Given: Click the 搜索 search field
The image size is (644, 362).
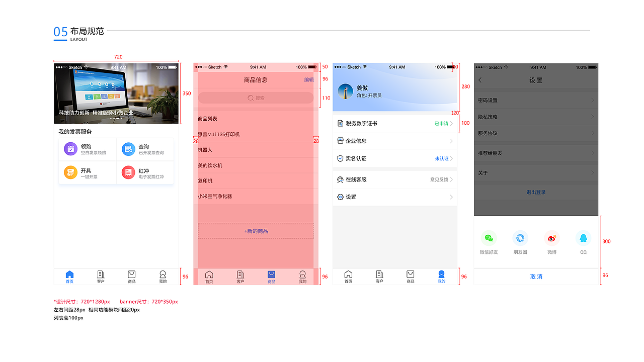Looking at the screenshot, I should tap(256, 97).
